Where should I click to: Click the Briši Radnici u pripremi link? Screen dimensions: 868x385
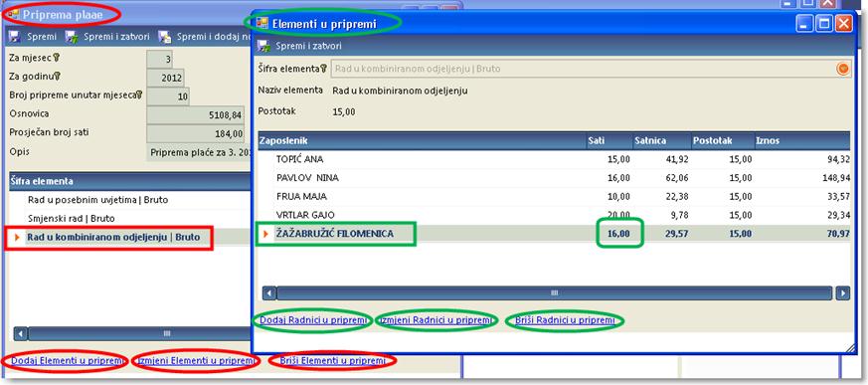pyautogui.click(x=565, y=320)
